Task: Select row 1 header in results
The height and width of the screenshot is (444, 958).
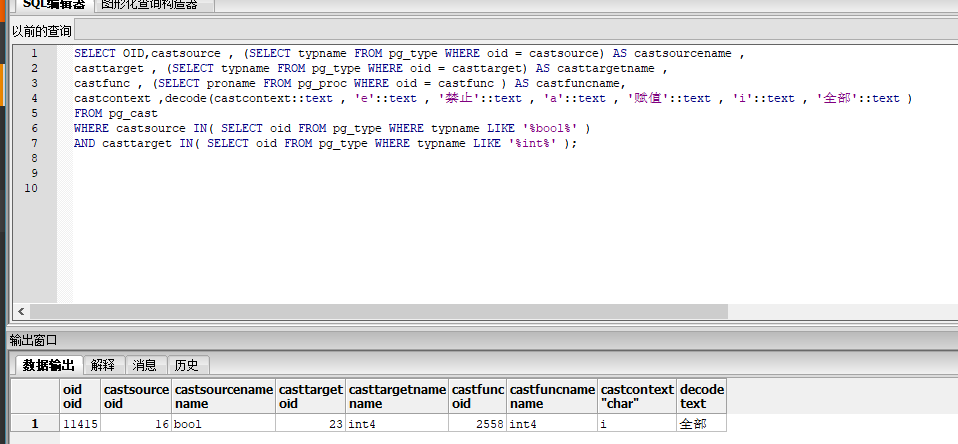Action: click(x=35, y=423)
